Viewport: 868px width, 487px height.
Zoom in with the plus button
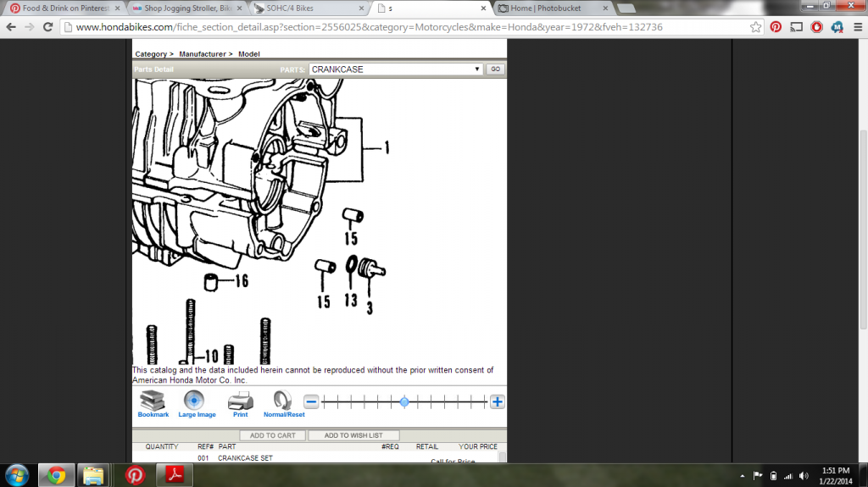[498, 401]
